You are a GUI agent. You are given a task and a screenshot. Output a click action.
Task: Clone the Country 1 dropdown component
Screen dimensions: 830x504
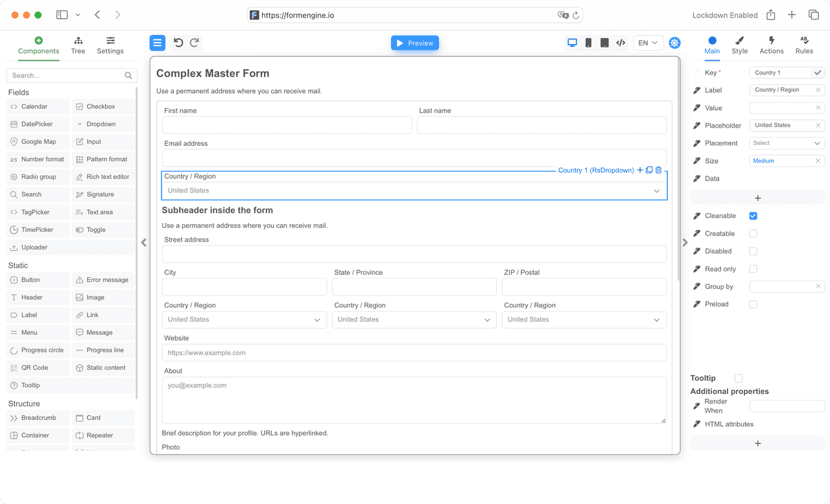pyautogui.click(x=649, y=170)
